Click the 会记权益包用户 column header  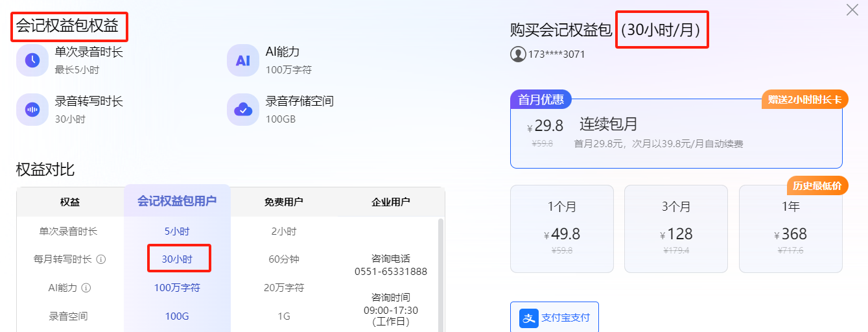click(x=177, y=202)
